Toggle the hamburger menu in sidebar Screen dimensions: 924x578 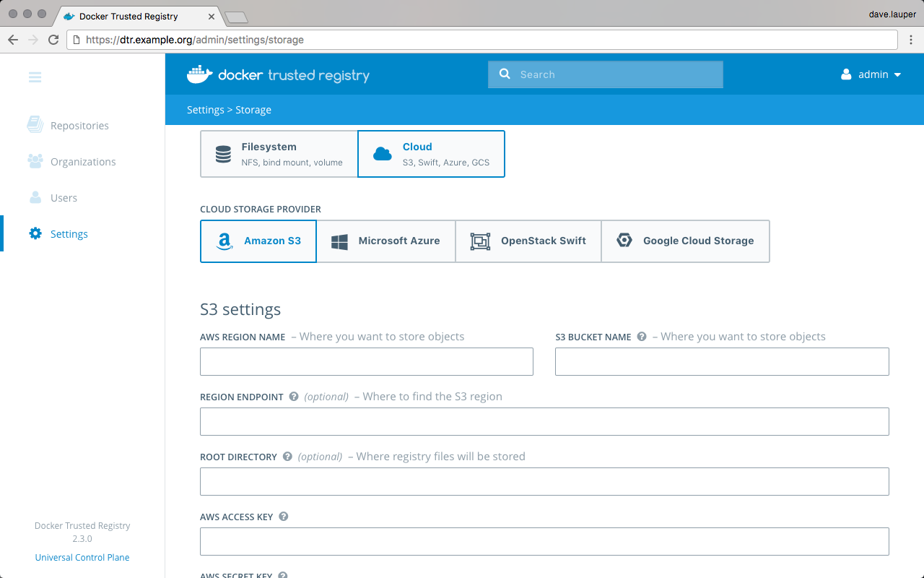click(x=35, y=77)
